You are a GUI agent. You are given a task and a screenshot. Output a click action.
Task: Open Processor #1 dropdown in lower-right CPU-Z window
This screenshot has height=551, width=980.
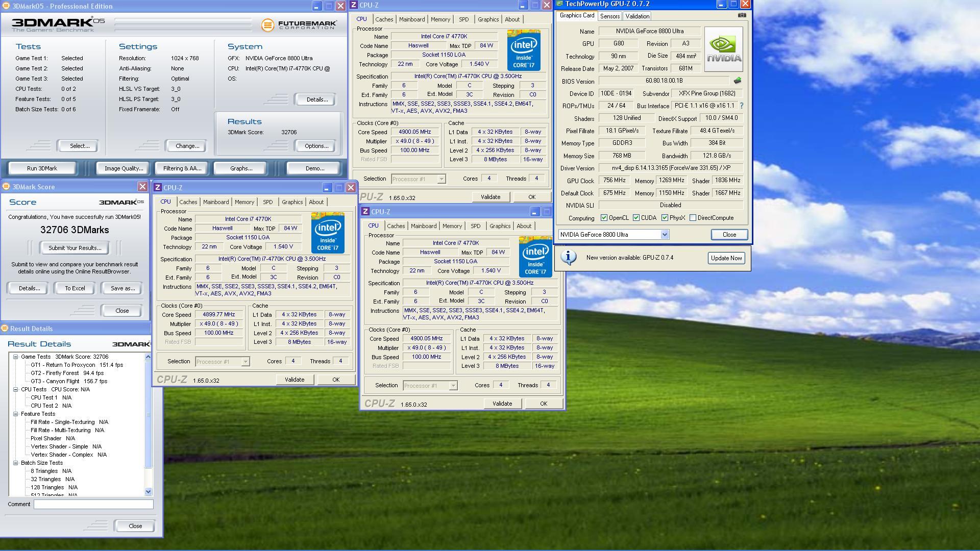click(x=453, y=386)
